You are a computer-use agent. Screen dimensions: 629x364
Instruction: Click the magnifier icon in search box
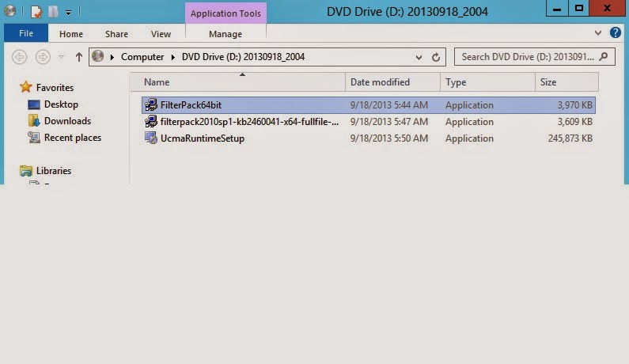click(604, 57)
